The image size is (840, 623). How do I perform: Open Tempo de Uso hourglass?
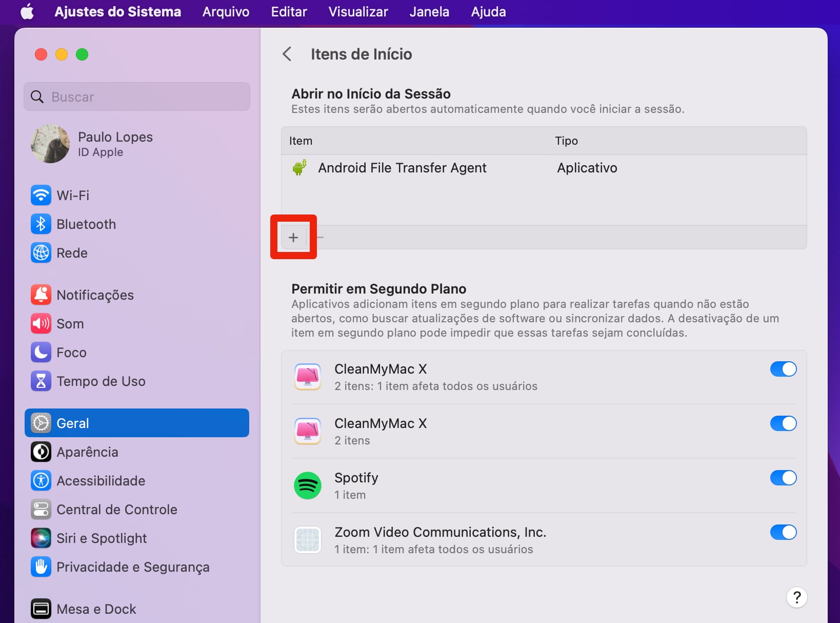point(41,381)
